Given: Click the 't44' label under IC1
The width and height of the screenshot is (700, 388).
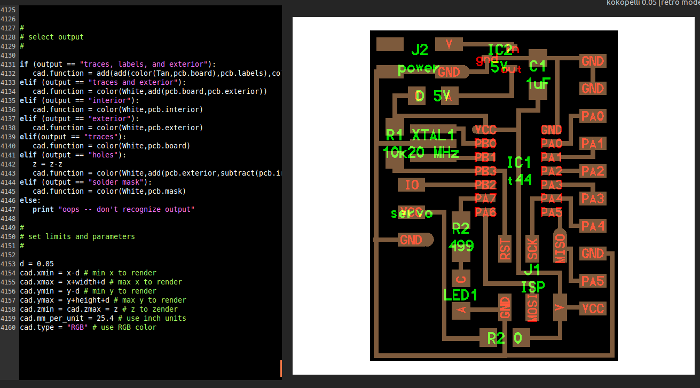Looking at the screenshot, I should click(520, 180).
